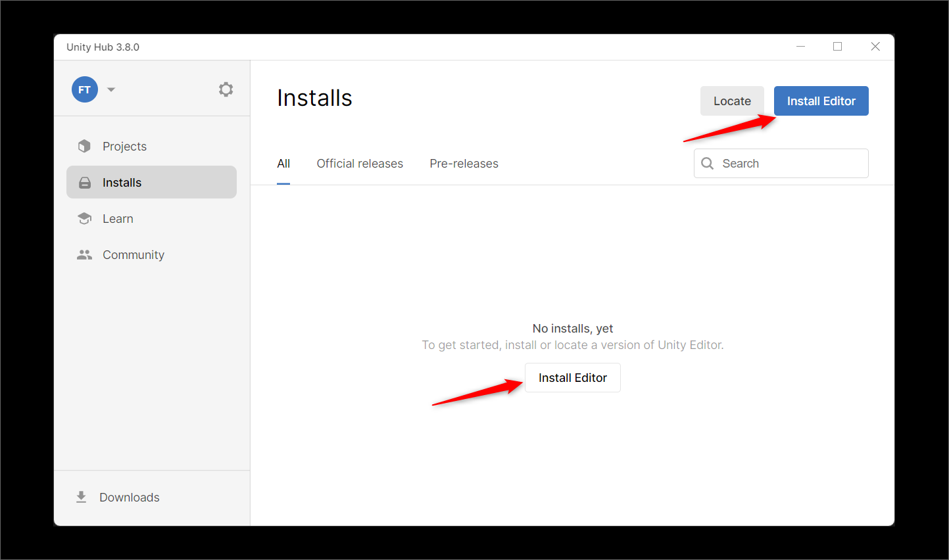The width and height of the screenshot is (949, 560).
Task: Switch to the All tab
Action: pyautogui.click(x=283, y=164)
